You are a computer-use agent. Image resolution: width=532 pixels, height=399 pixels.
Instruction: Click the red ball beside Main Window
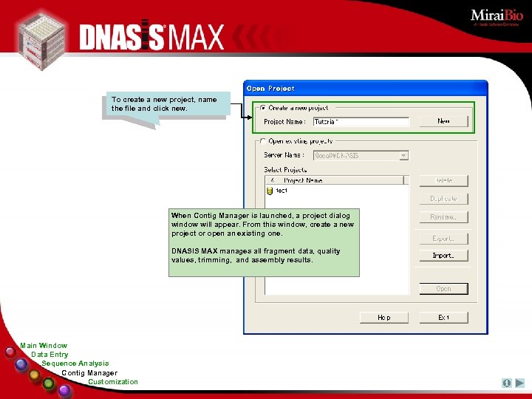click(10, 352)
